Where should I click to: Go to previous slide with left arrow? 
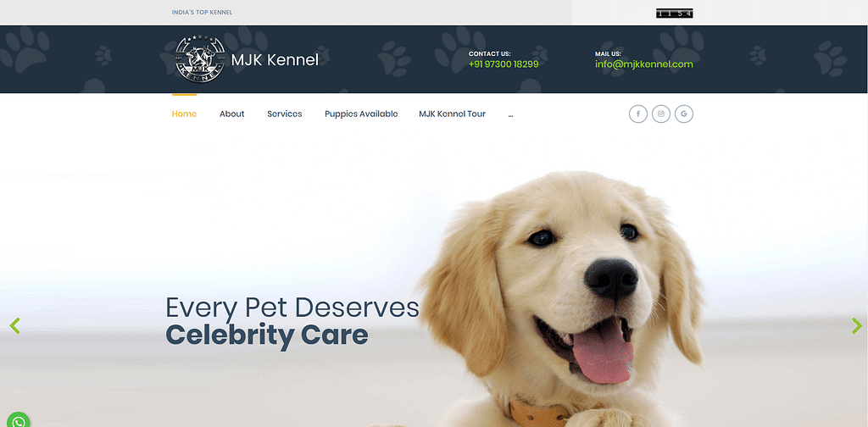tap(15, 326)
